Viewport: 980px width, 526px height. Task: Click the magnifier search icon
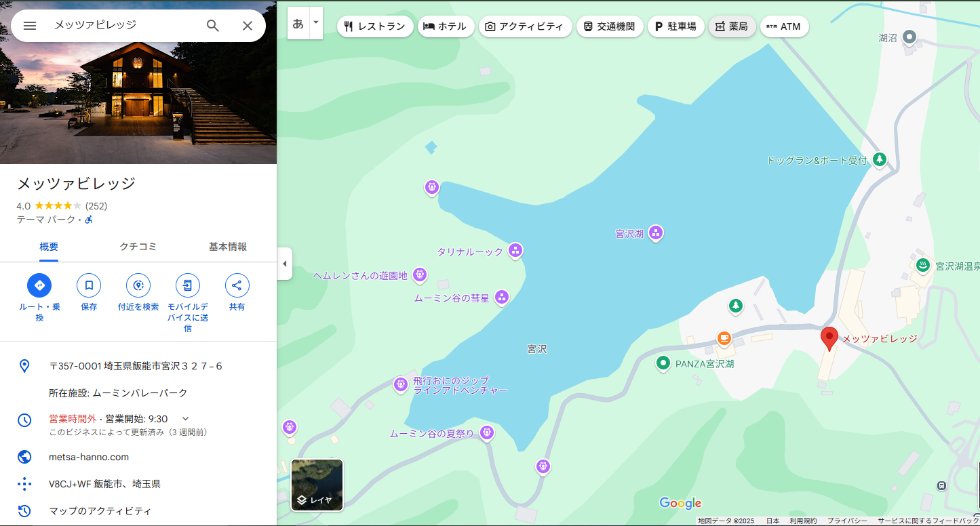coord(213,26)
